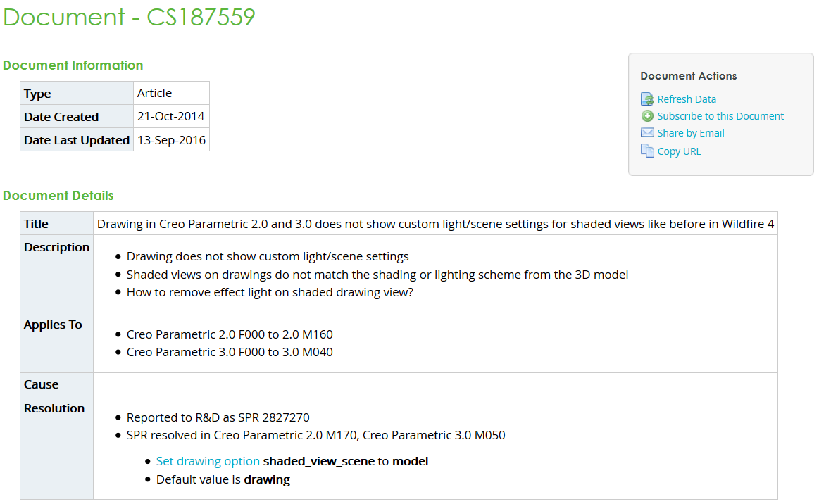The width and height of the screenshot is (819, 504).
Task: Click the Share by Email envelope icon
Action: (647, 132)
